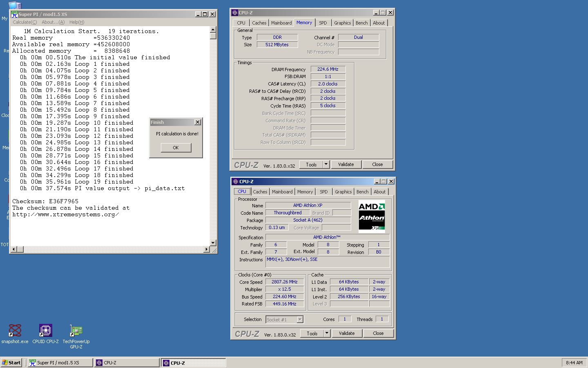Open the Help(H) menu in Super PI

click(77, 22)
